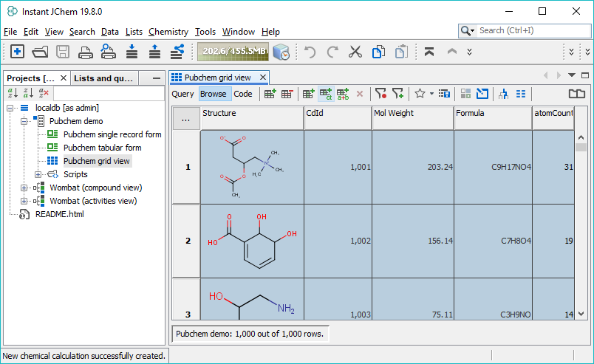Click the Mol Weight column header
The width and height of the screenshot is (594, 364).
pyautogui.click(x=412, y=113)
